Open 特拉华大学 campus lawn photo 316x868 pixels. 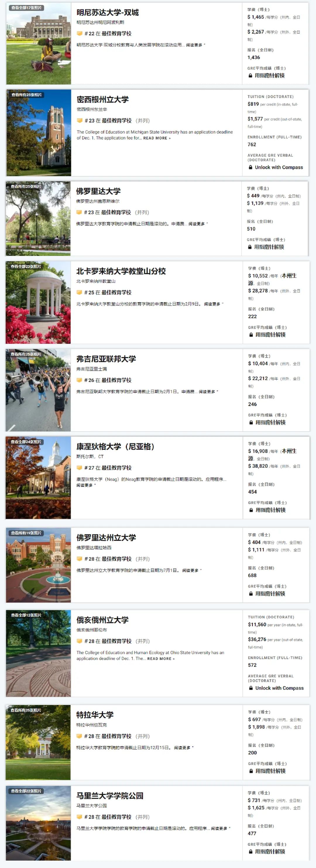(x=38, y=742)
